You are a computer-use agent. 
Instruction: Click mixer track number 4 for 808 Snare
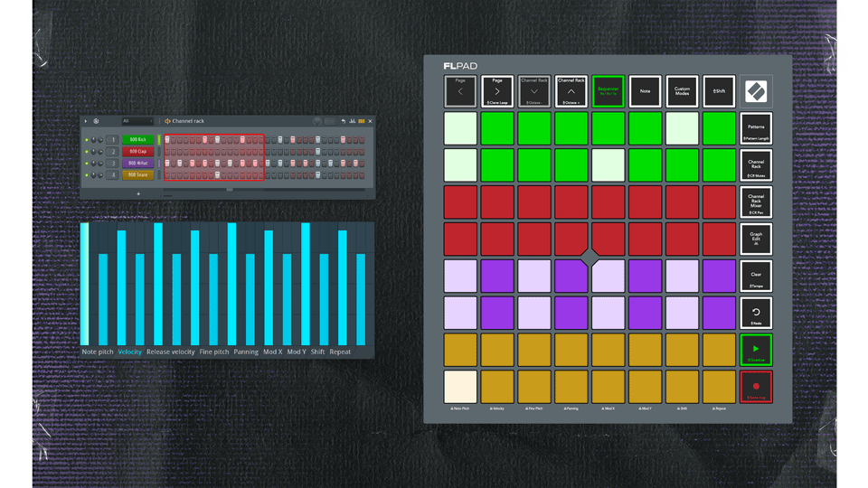[113, 174]
